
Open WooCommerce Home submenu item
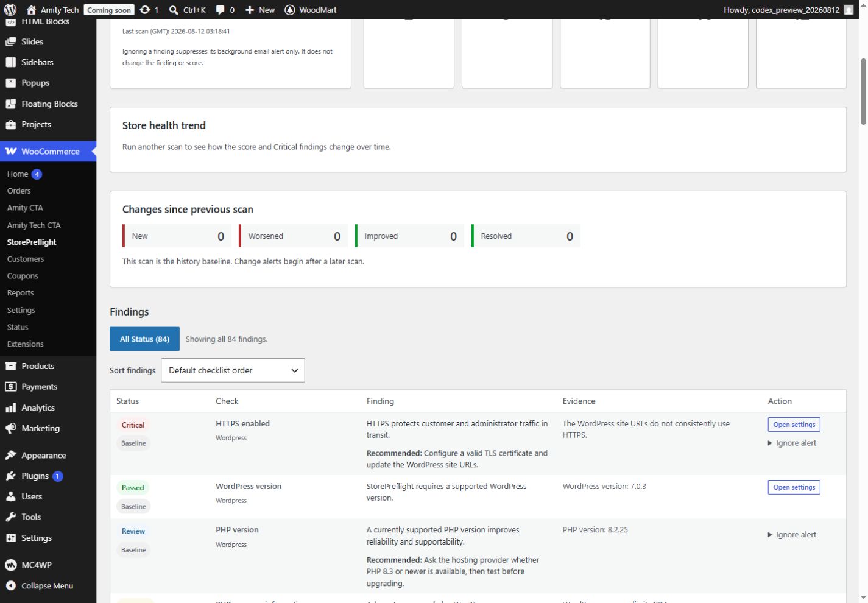coord(18,174)
